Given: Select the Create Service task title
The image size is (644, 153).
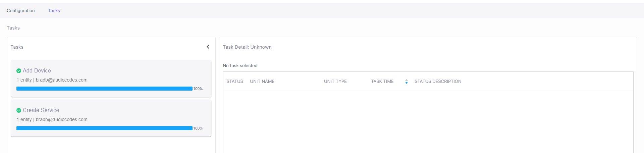Looking at the screenshot, I should [x=41, y=110].
